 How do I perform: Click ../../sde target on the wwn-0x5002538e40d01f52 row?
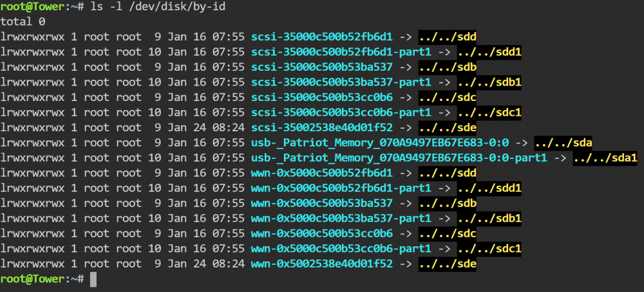[x=448, y=264]
